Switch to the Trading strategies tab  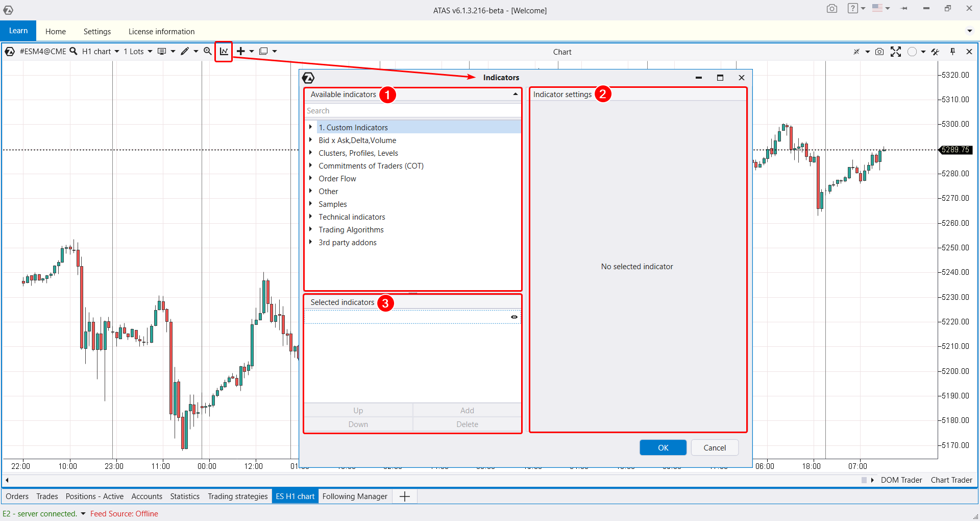tap(237, 496)
